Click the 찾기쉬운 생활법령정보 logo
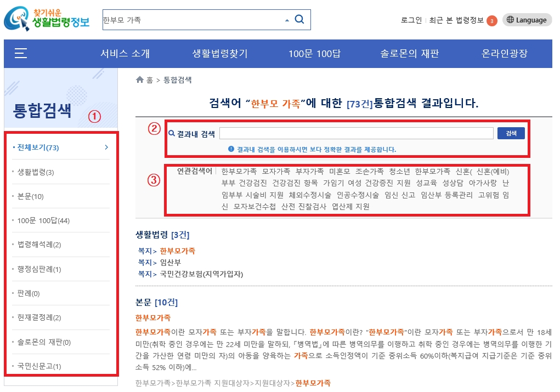 click(x=46, y=19)
